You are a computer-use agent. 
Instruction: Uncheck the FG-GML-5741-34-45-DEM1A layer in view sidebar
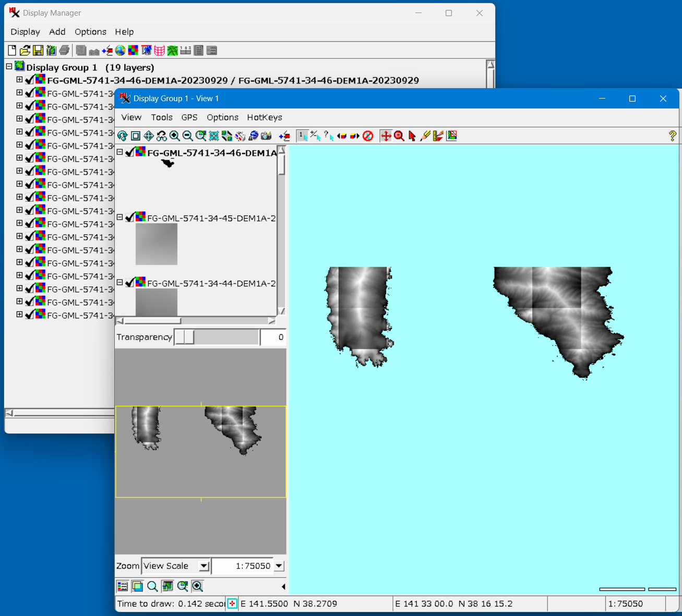(130, 218)
